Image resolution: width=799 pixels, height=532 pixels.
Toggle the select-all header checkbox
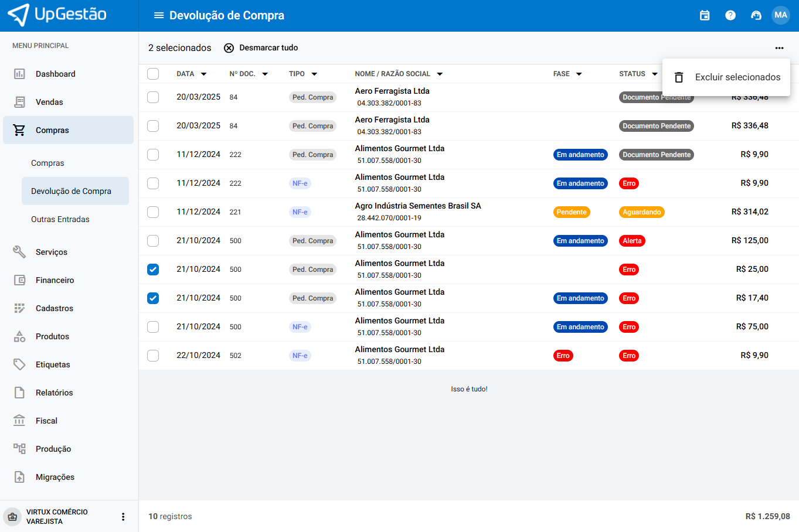coord(153,74)
